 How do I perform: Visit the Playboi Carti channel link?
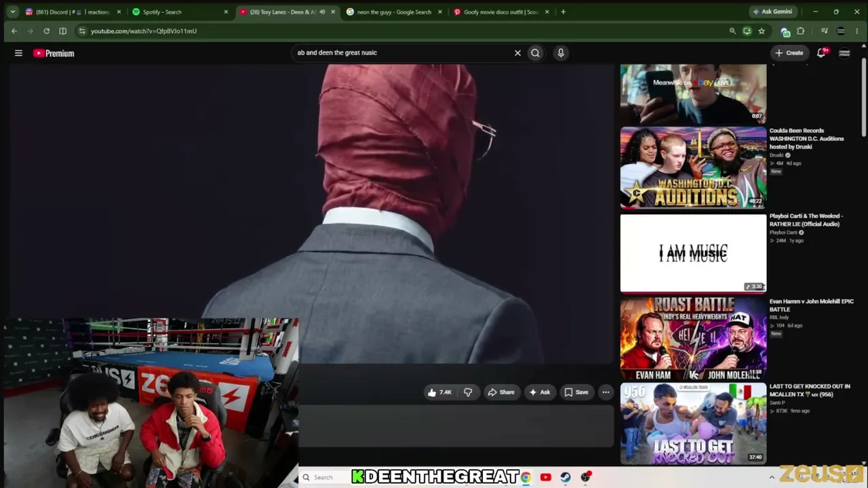[x=783, y=232]
